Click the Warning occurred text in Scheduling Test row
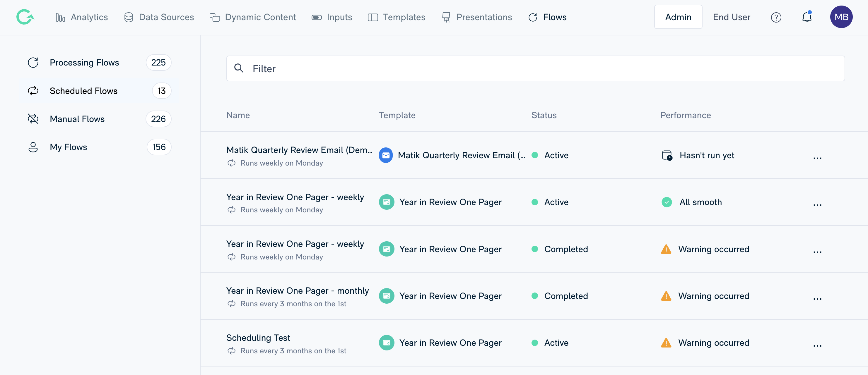 [x=714, y=343]
